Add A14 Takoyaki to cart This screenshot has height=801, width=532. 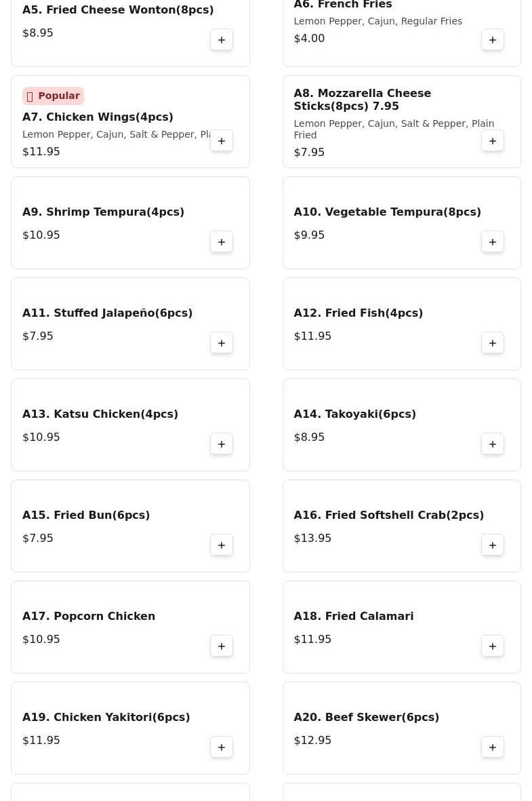pos(493,444)
